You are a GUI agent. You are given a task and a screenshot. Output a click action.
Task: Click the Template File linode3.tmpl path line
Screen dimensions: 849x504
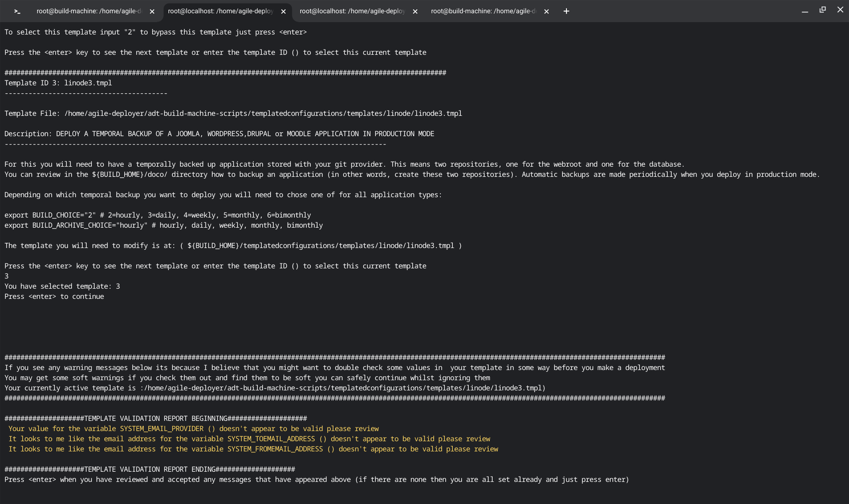[x=233, y=114]
